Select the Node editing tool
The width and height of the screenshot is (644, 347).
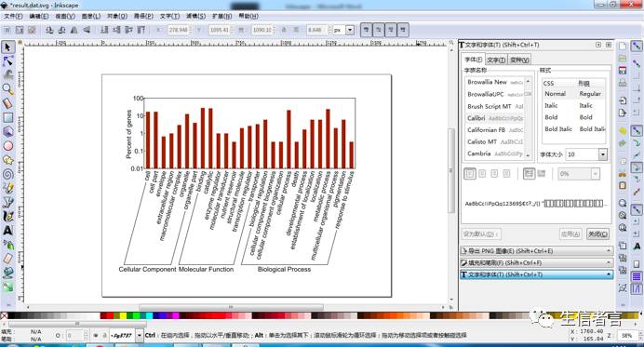pyautogui.click(x=7, y=61)
